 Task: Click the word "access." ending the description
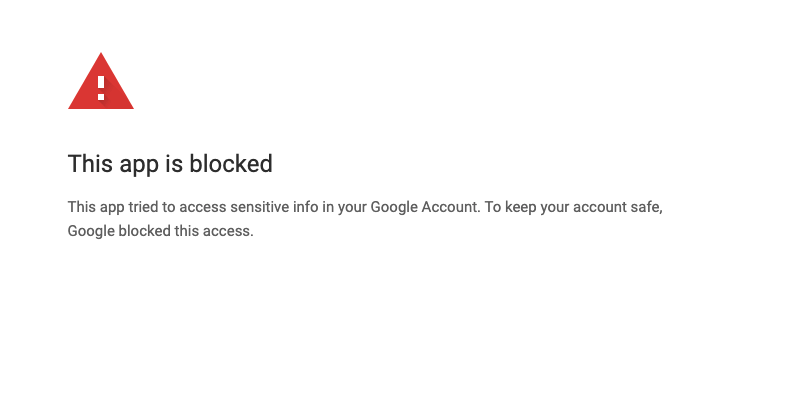click(232, 231)
